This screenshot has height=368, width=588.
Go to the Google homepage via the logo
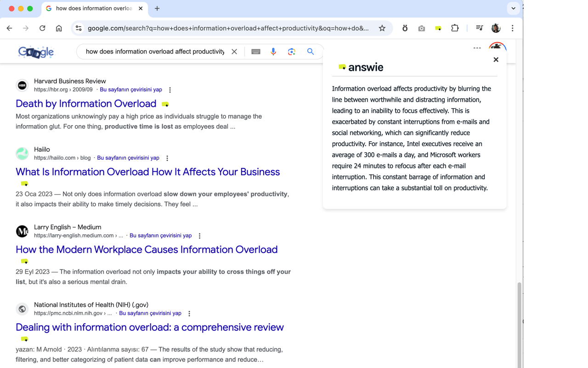point(36,52)
